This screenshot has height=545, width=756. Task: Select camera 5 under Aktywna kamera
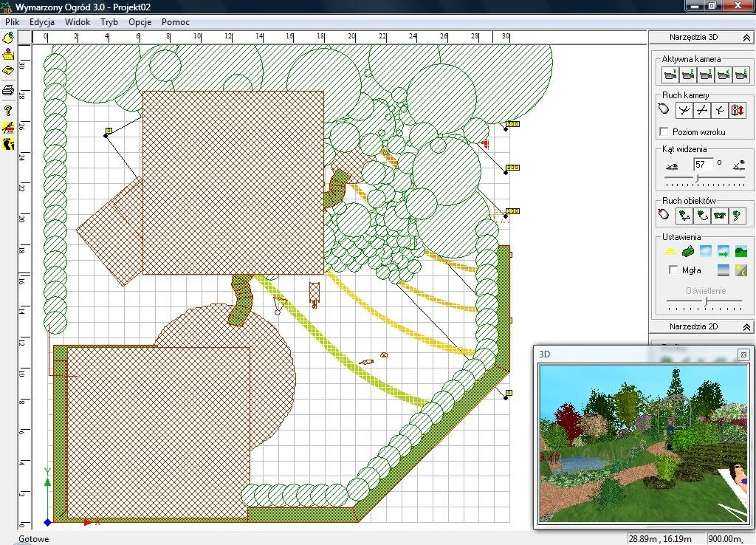click(x=740, y=74)
